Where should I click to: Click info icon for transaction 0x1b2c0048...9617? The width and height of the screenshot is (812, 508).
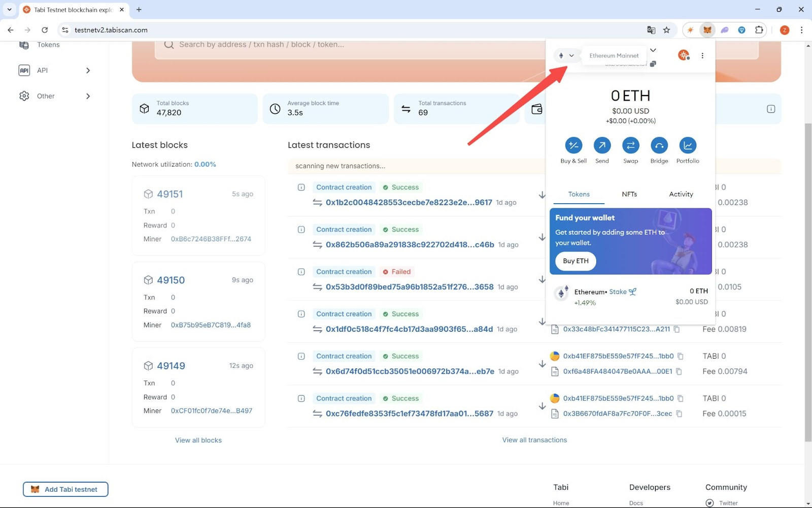click(x=301, y=187)
